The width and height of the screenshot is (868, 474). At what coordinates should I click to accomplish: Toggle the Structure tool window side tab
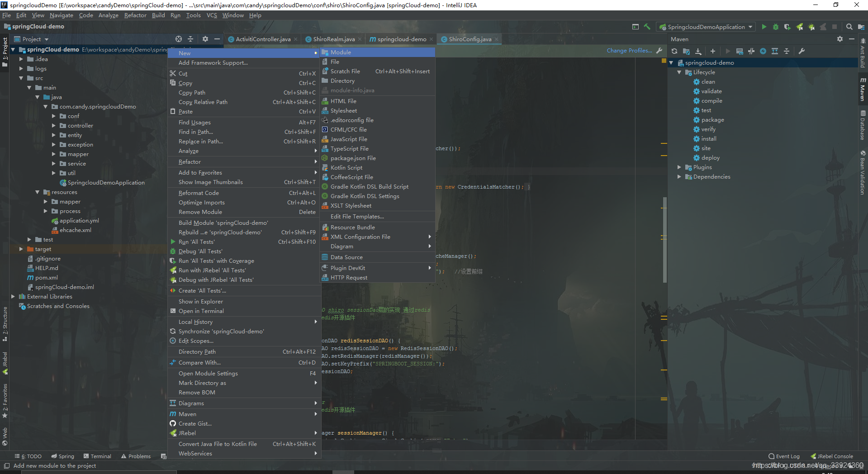click(x=5, y=323)
